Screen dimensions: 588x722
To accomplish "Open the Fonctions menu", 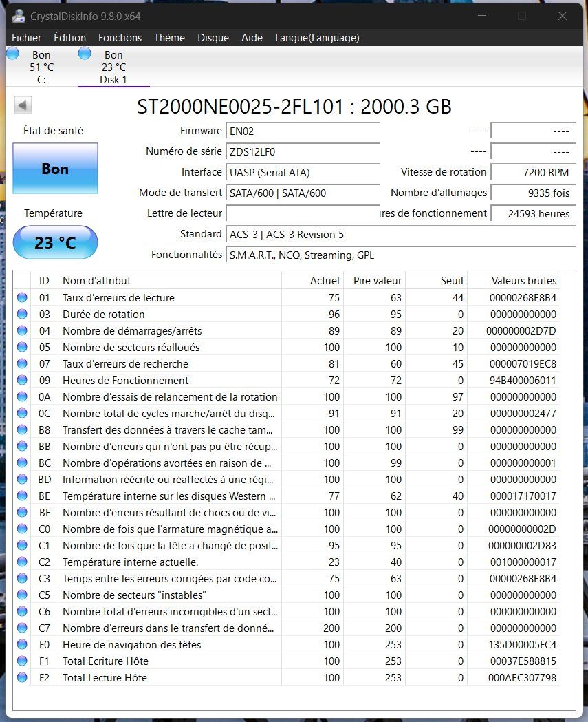I will point(120,38).
